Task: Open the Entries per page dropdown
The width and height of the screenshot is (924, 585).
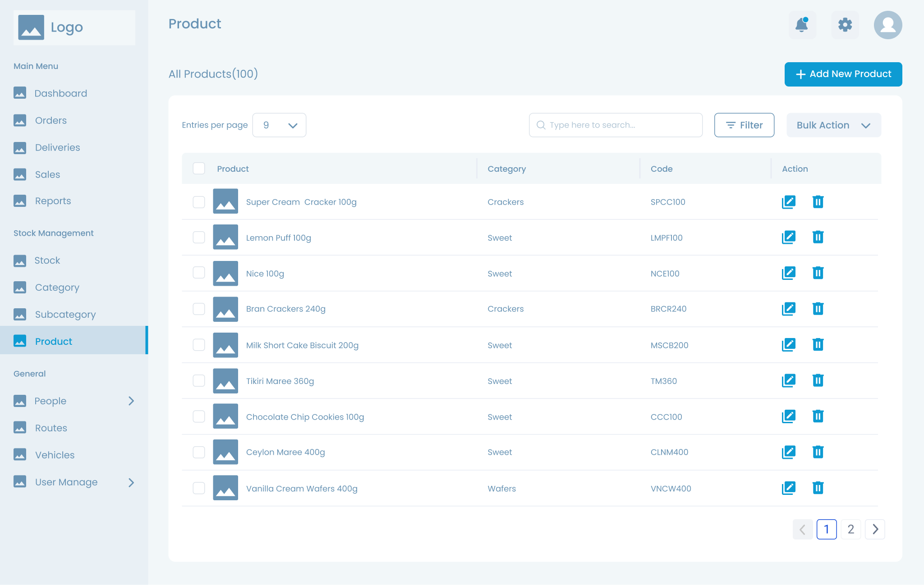Action: pos(279,125)
